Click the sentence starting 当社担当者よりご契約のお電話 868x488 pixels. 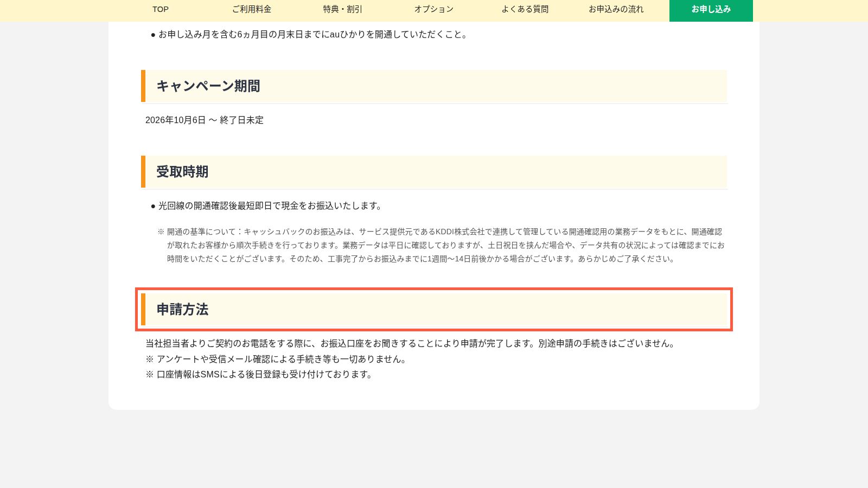(x=411, y=343)
